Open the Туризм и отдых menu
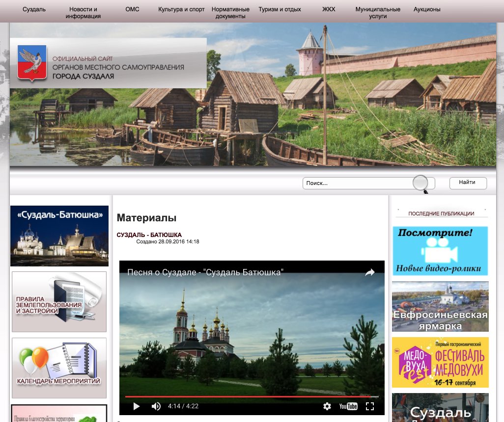The width and height of the screenshot is (504, 422). pyautogui.click(x=280, y=9)
